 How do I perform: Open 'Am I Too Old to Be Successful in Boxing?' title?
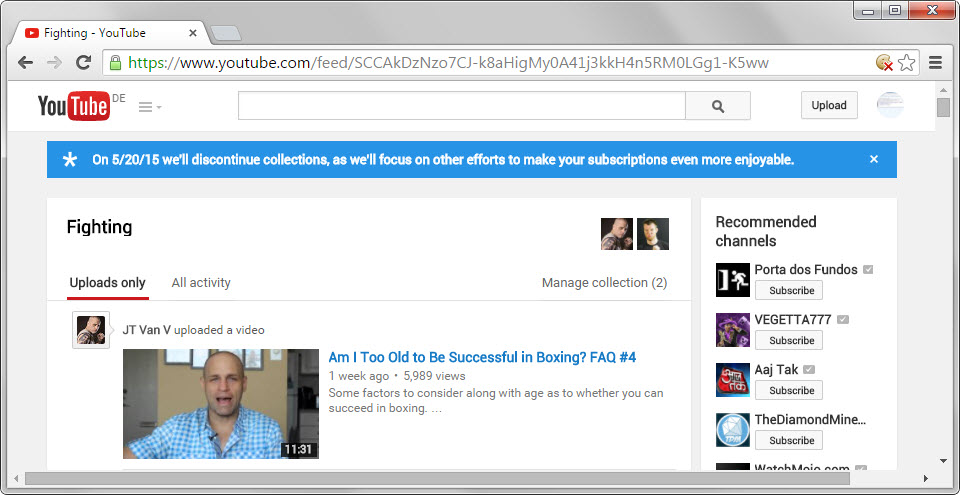click(482, 357)
